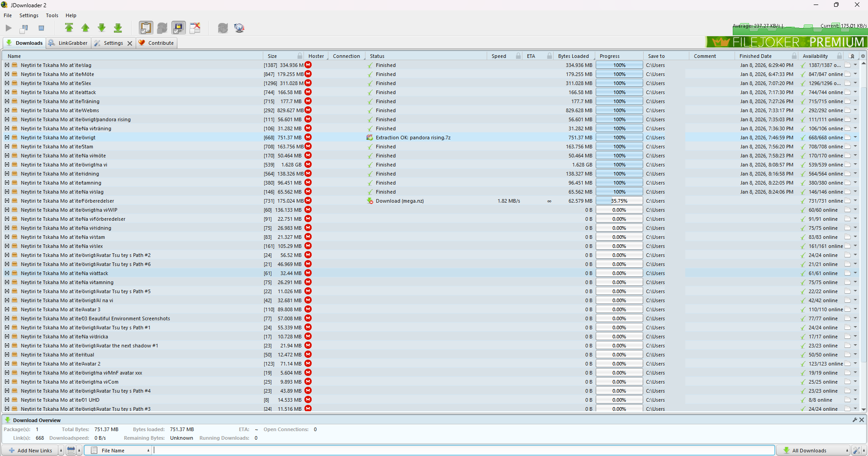Toggle auto reconnect in the toolbar

point(162,28)
